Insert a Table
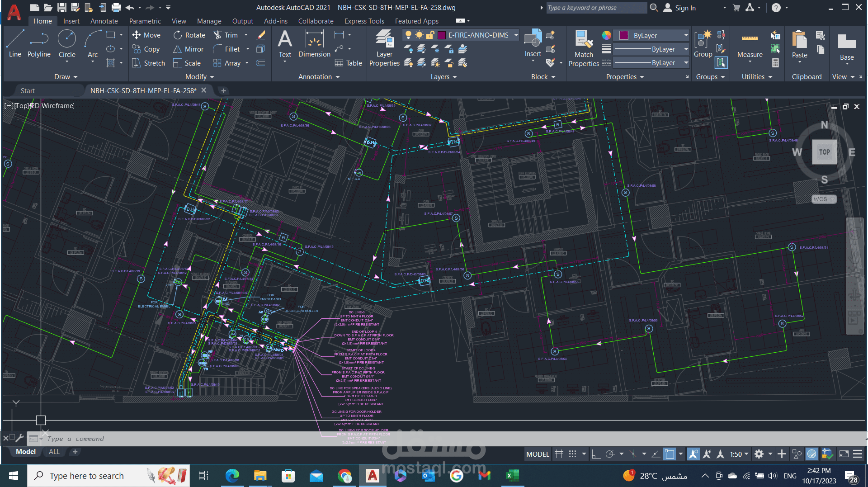This screenshot has height=487, width=868. (348, 63)
